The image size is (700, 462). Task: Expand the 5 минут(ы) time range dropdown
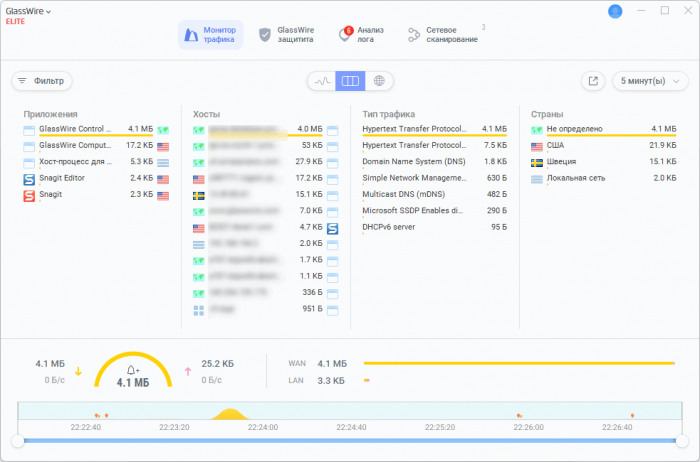651,81
